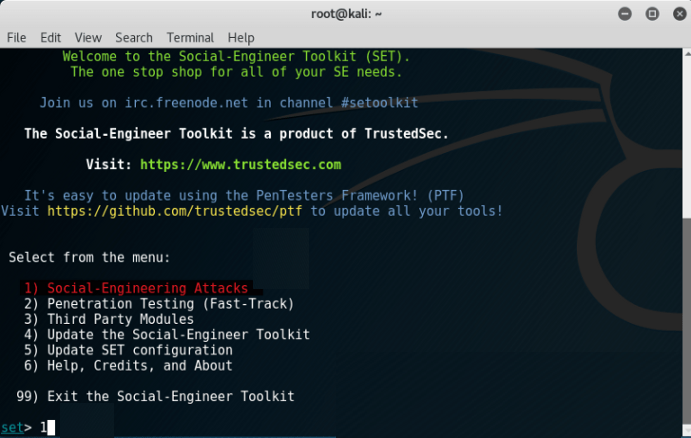Open the View menu
691x438 pixels.
coord(88,37)
